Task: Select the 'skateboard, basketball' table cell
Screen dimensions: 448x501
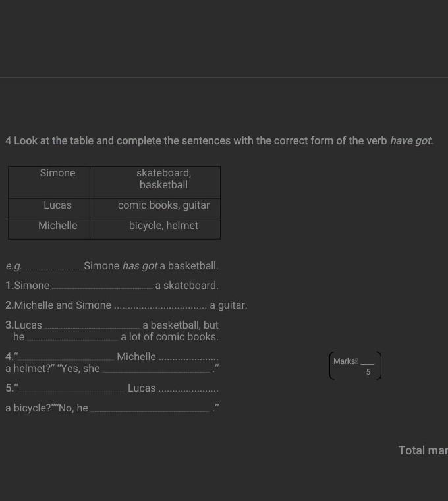Action: [x=163, y=179]
